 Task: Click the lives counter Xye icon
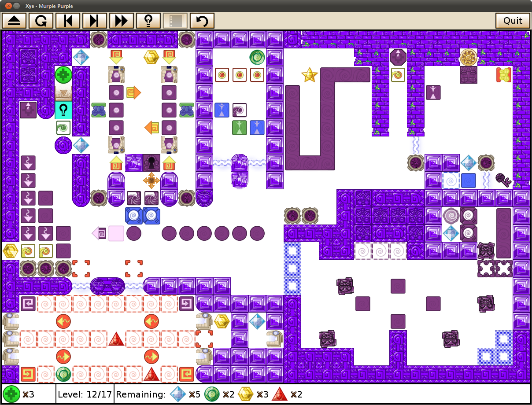pos(11,394)
